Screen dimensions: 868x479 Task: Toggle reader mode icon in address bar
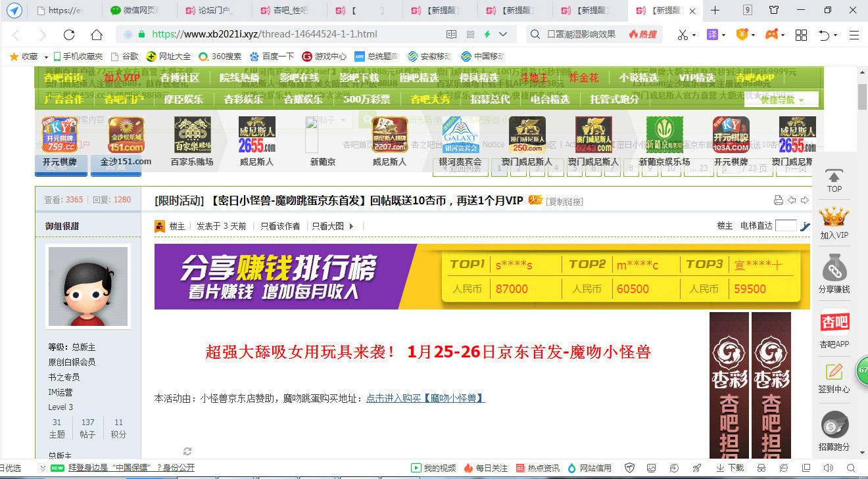(451, 35)
